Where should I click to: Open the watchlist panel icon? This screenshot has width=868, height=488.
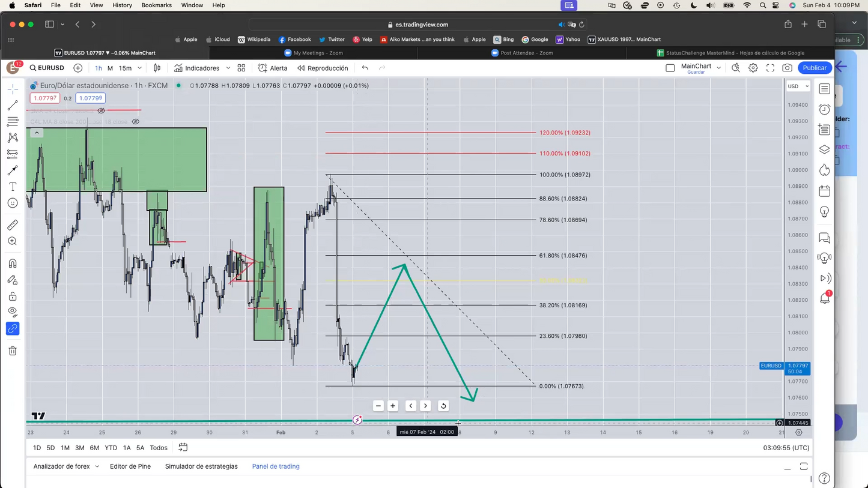click(x=825, y=89)
